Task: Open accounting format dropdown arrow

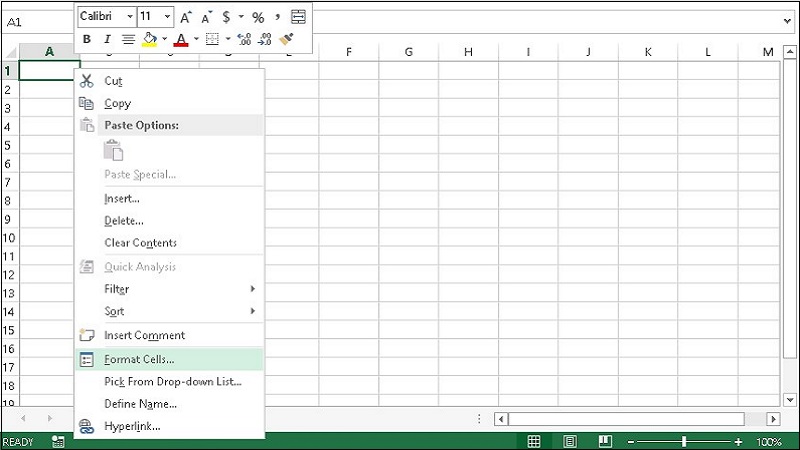Action: coord(241,17)
